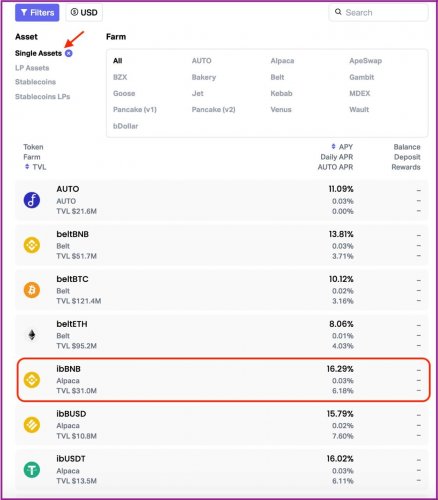Sort the vault list by TVL
This screenshot has height=500, width=438.
(x=35, y=167)
